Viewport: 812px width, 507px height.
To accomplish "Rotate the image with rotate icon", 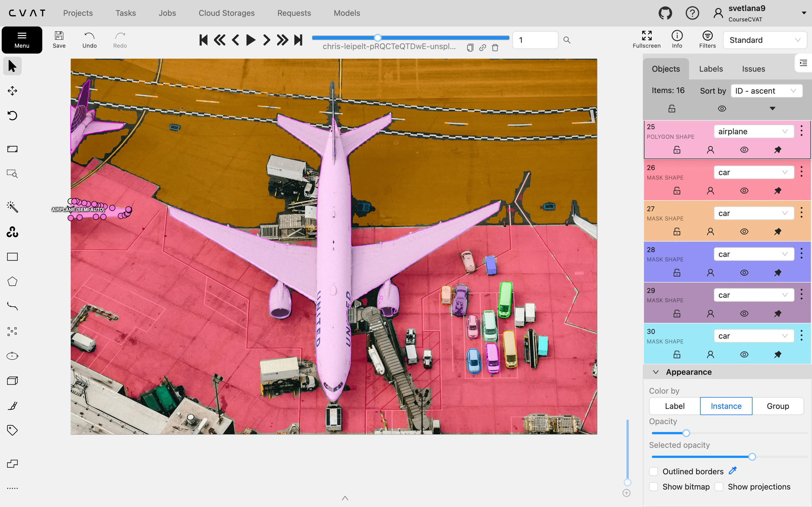I will tap(12, 116).
